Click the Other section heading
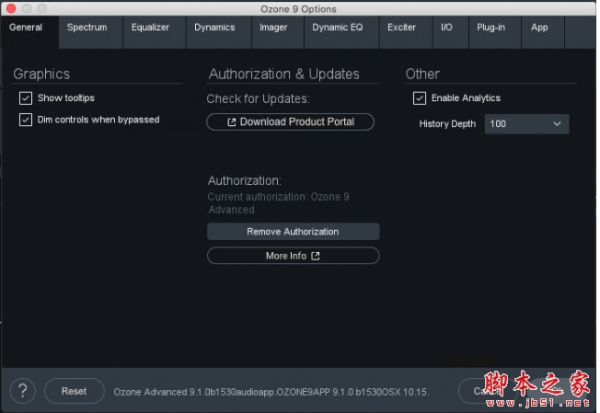This screenshot has height=413, width=600. 422,74
